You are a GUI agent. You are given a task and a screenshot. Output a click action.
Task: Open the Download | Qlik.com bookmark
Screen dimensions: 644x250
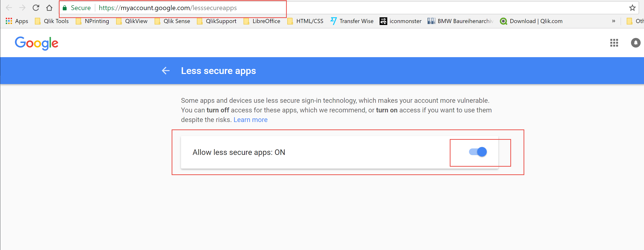531,21
